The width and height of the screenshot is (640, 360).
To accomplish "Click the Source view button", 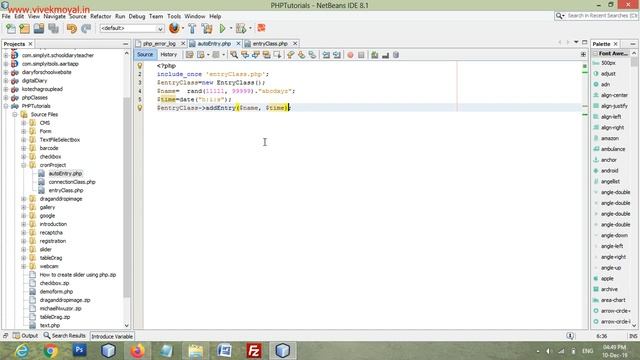I will click(x=145, y=55).
